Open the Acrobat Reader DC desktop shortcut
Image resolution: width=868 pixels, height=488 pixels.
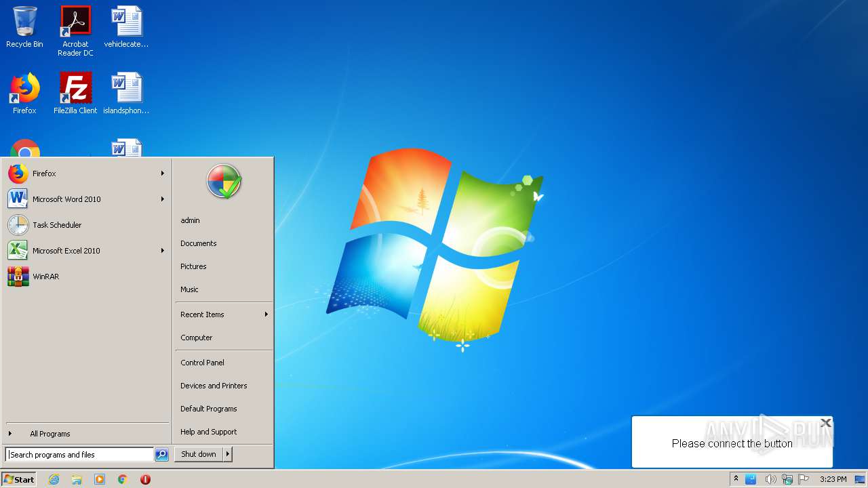pos(75,31)
